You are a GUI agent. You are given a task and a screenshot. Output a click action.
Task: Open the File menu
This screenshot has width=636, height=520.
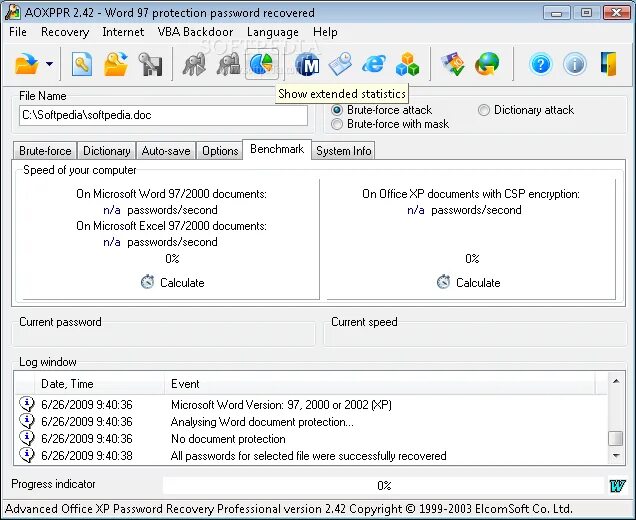18,32
